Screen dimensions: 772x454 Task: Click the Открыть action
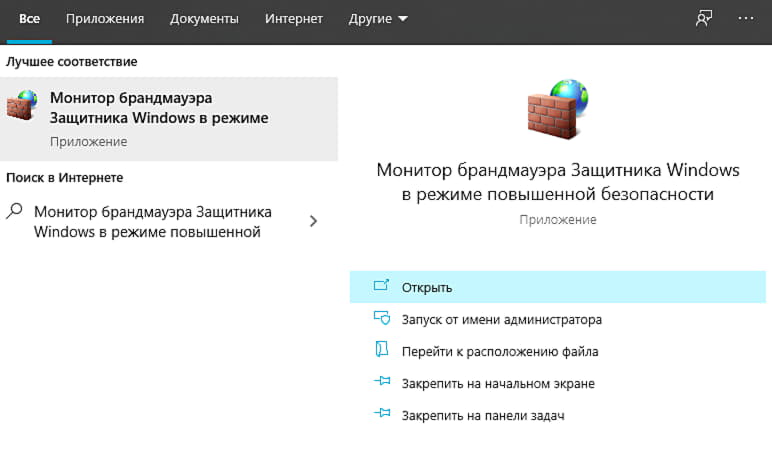click(558, 287)
